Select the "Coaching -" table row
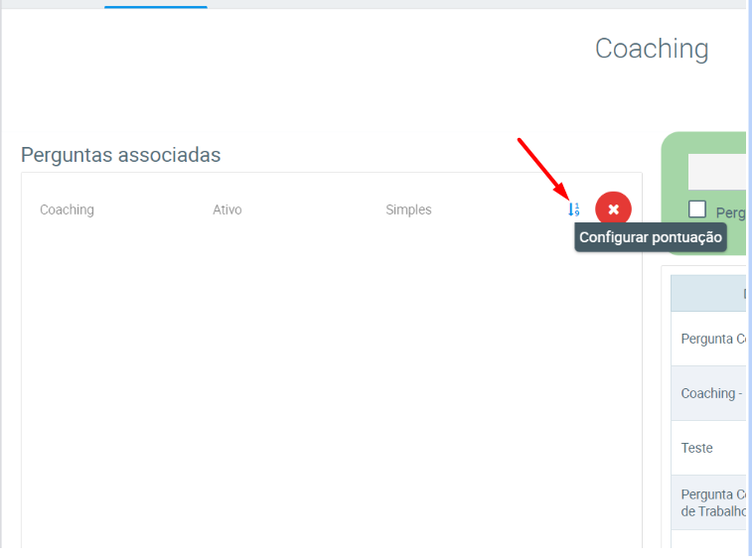Image resolution: width=752 pixels, height=560 pixels. pyautogui.click(x=710, y=393)
